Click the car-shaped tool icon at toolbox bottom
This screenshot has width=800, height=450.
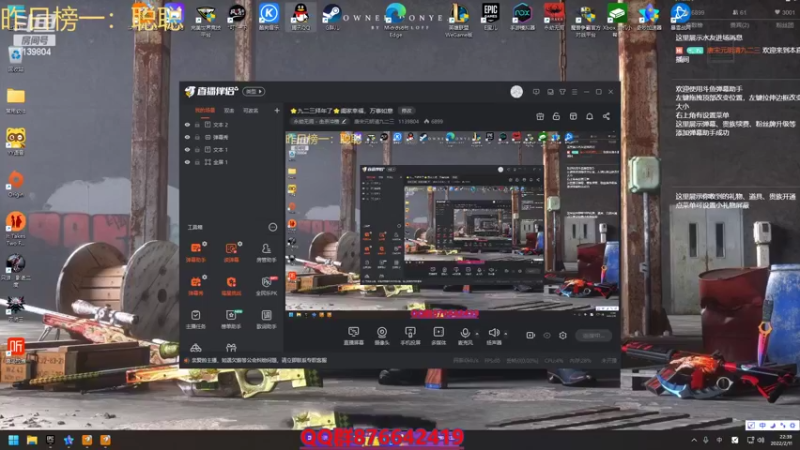[x=195, y=348]
